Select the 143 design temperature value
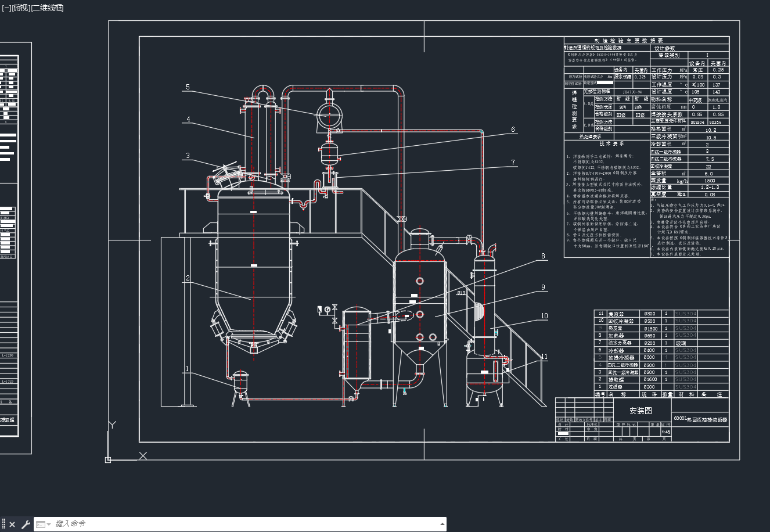Viewport: 770px width, 532px height. tap(717, 92)
